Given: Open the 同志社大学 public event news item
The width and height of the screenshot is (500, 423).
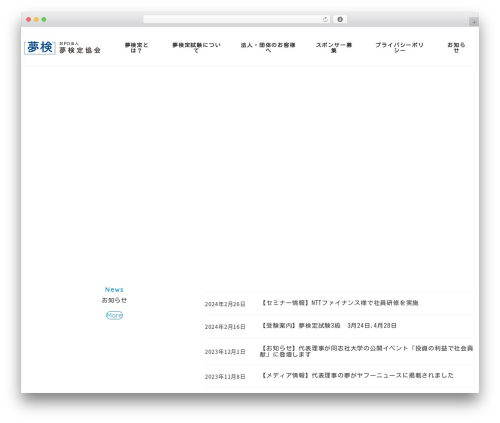Looking at the screenshot, I should 366,351.
